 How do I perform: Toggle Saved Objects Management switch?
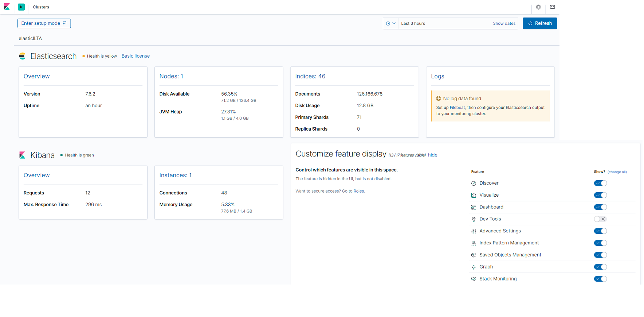point(600,255)
